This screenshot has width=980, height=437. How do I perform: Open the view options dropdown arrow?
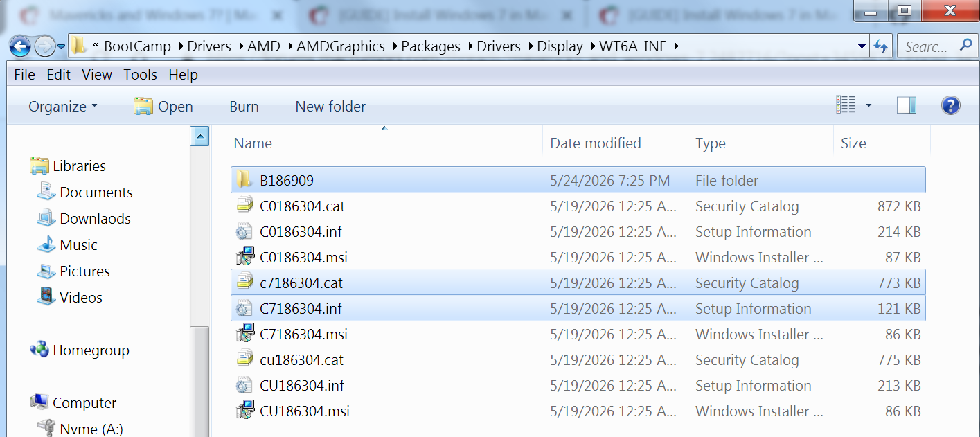pyautogui.click(x=868, y=106)
